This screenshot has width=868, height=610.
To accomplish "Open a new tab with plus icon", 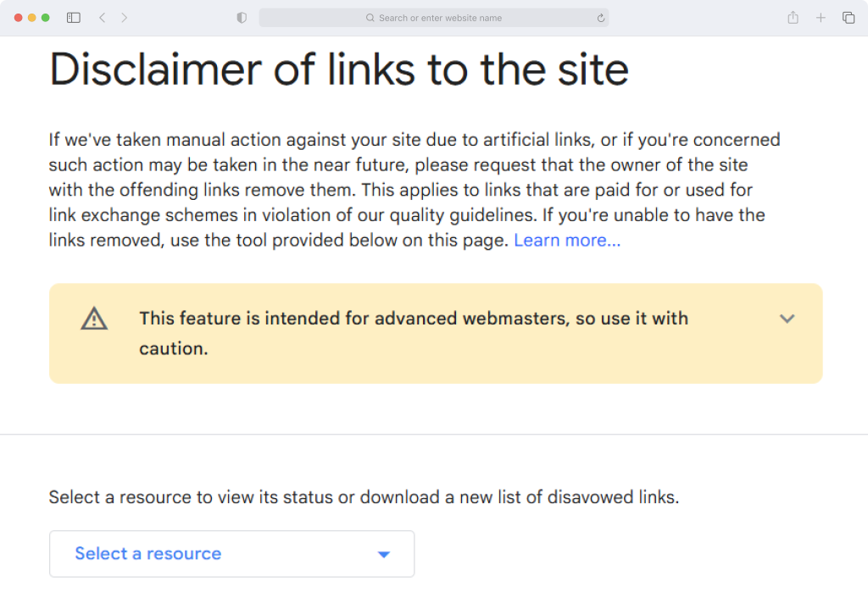I will point(821,18).
